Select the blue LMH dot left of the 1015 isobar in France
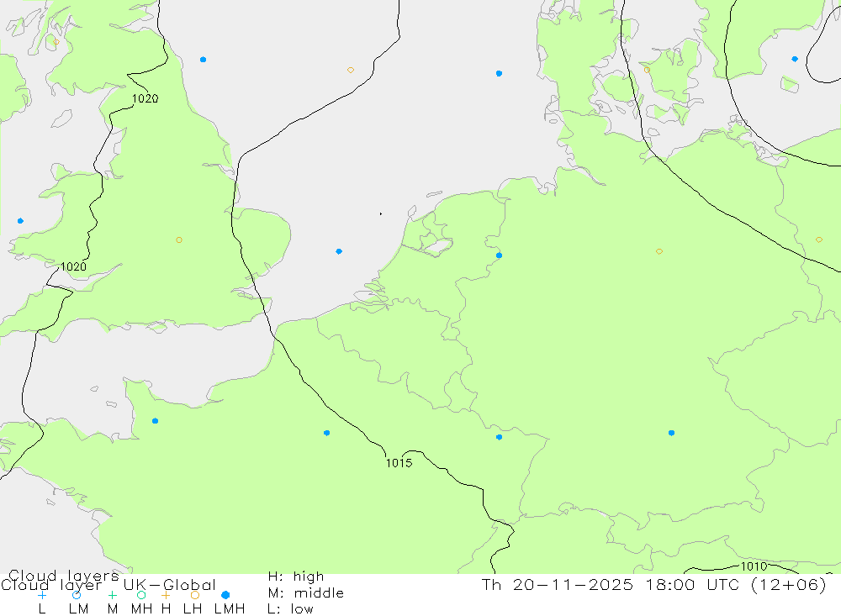Image resolution: width=841 pixels, height=616 pixels. tap(326, 433)
